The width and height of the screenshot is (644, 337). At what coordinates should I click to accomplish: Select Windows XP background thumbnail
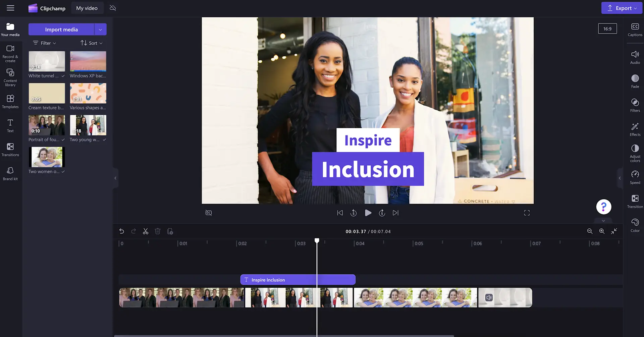[x=88, y=61]
